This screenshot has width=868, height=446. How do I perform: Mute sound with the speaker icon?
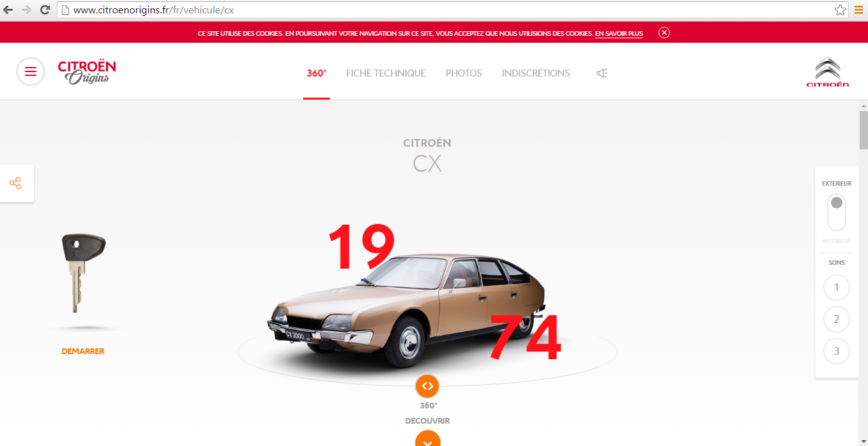click(x=602, y=73)
